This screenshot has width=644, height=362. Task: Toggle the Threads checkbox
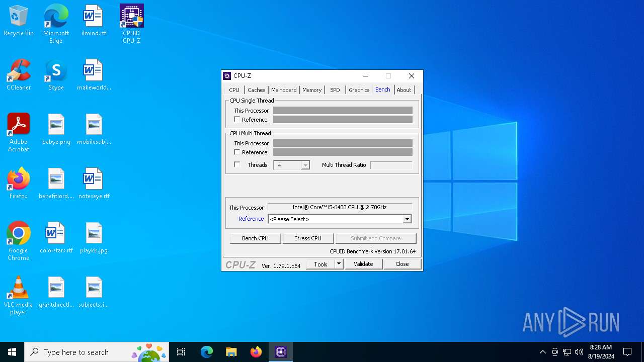[x=237, y=165]
